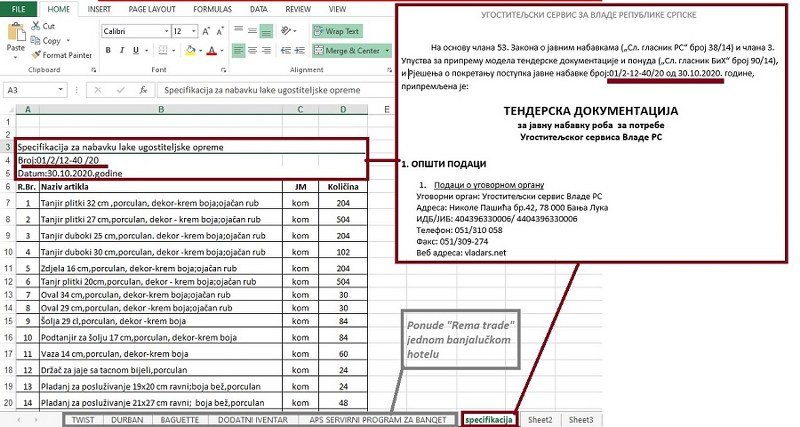The height and width of the screenshot is (427, 800).
Task: Expand the Fill Color dropdown arrow
Action: 200,51
